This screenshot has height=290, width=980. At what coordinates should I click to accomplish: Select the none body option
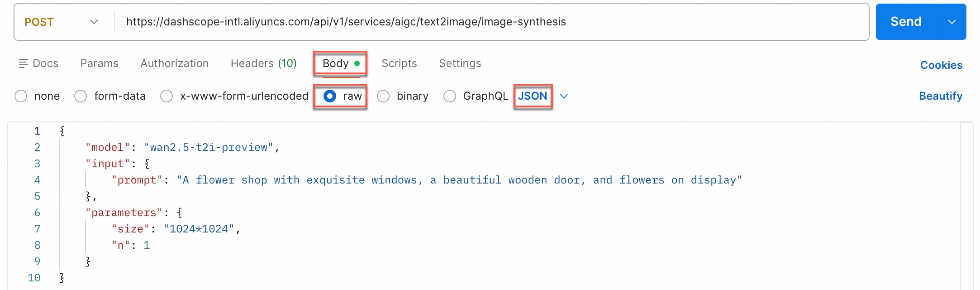(21, 96)
